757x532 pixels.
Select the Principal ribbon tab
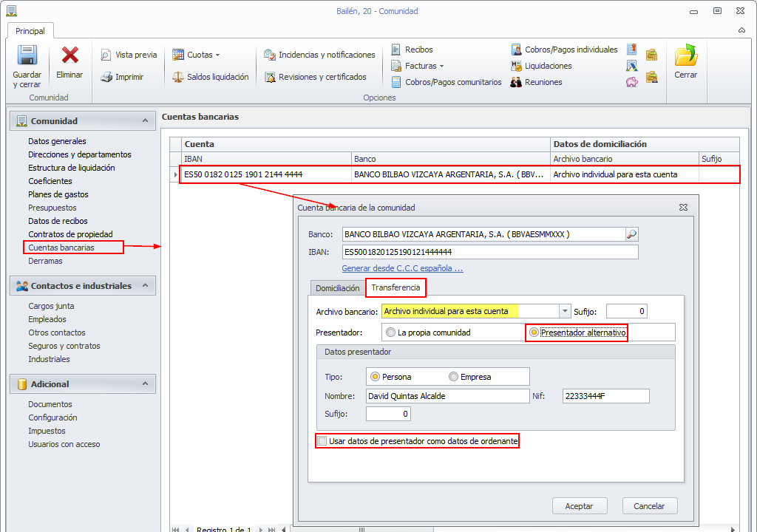click(30, 31)
